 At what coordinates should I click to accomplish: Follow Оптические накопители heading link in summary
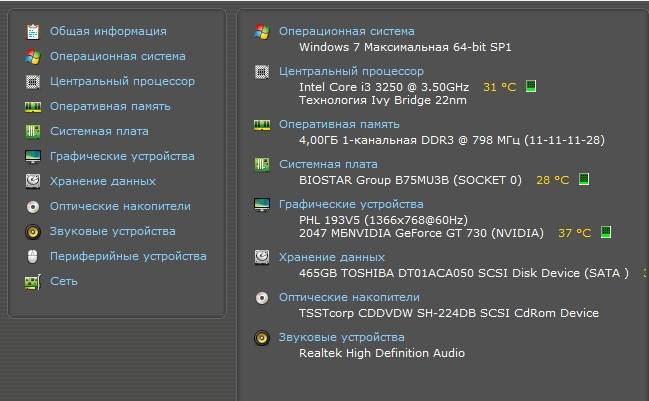tap(349, 297)
